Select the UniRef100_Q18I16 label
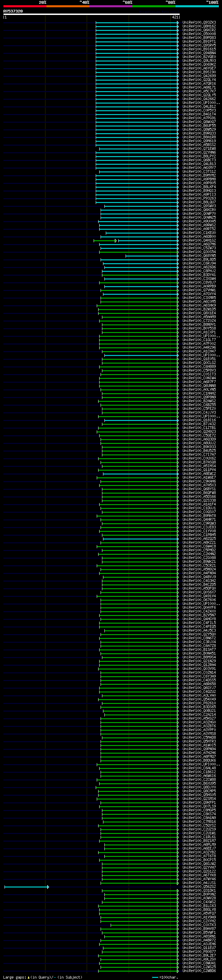The width and height of the screenshot is (222, 980). pyautogui.click(x=199, y=420)
